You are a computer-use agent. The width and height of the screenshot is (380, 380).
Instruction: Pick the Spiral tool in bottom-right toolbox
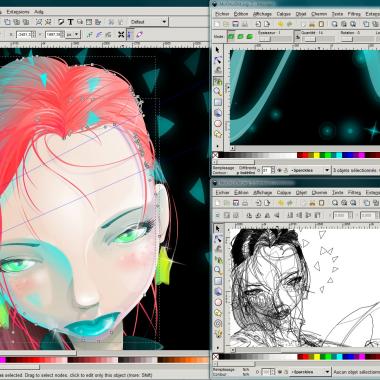pos(218,324)
